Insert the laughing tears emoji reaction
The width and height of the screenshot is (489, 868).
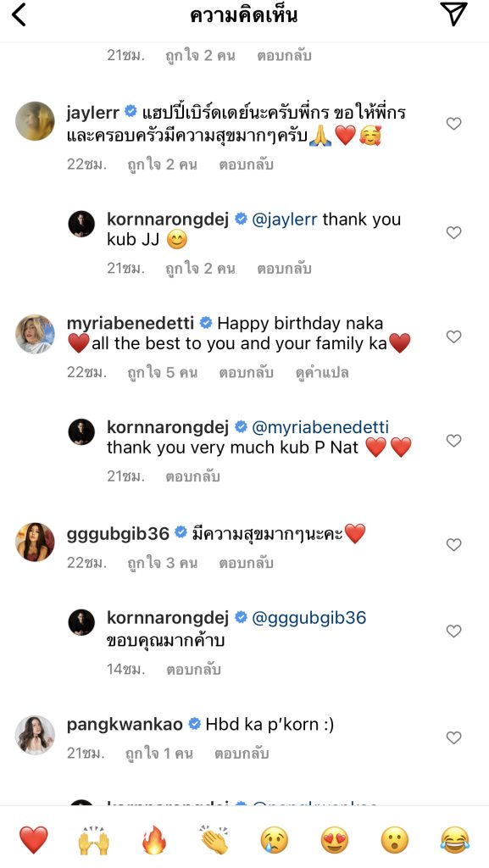(x=455, y=839)
